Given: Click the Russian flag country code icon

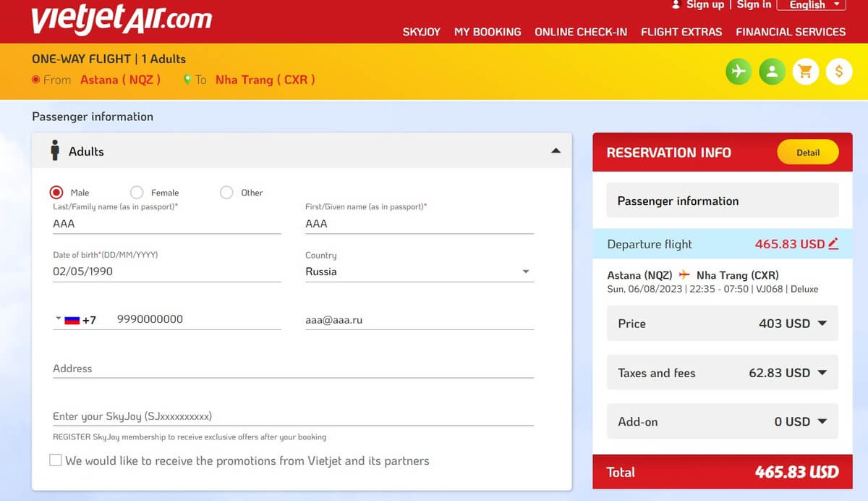Looking at the screenshot, I should (72, 320).
